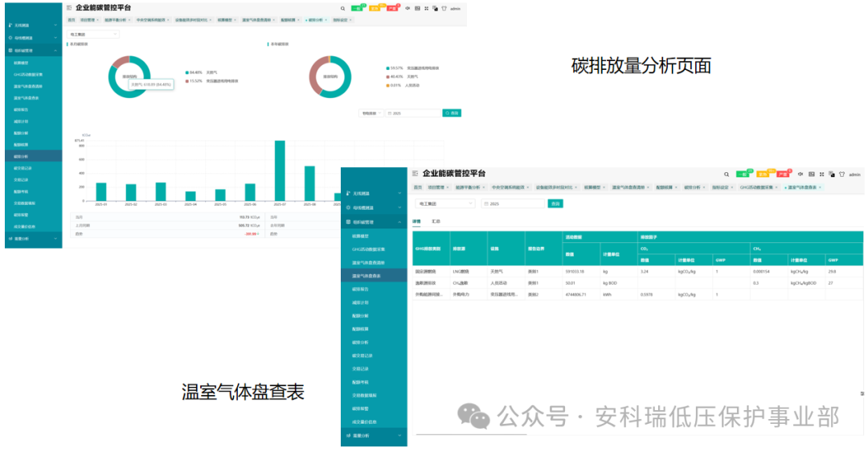
Task: Open green alarm badge in carbon analysis window
Action: pos(358,8)
